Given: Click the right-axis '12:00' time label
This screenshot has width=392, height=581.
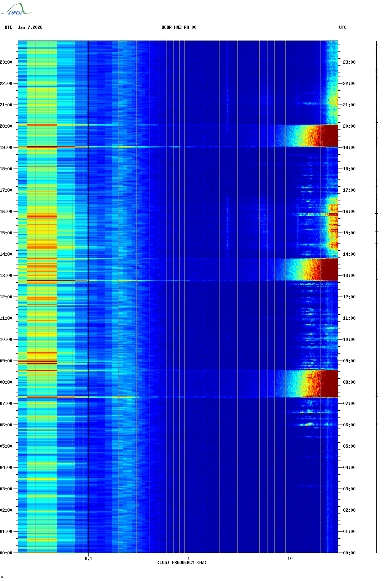Looking at the screenshot, I should (349, 297).
